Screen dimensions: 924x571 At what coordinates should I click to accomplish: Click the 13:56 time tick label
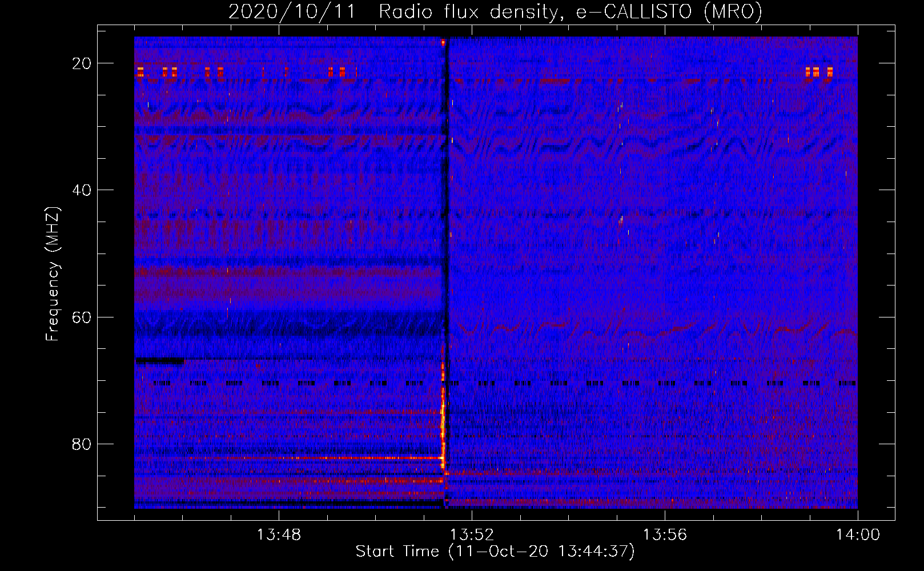tap(665, 535)
